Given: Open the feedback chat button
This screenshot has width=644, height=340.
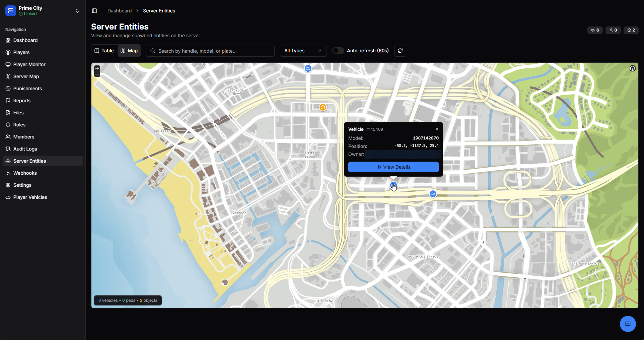Looking at the screenshot, I should point(628,324).
